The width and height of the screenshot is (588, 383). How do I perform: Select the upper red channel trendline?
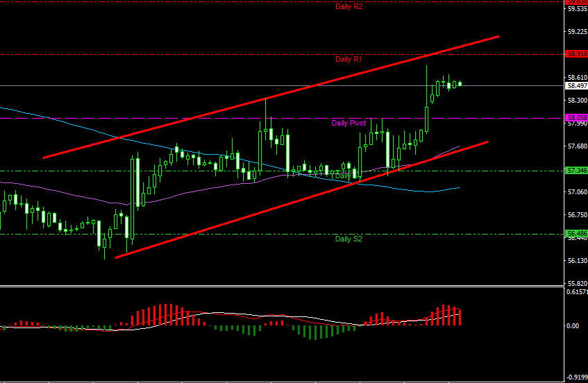pos(271,97)
